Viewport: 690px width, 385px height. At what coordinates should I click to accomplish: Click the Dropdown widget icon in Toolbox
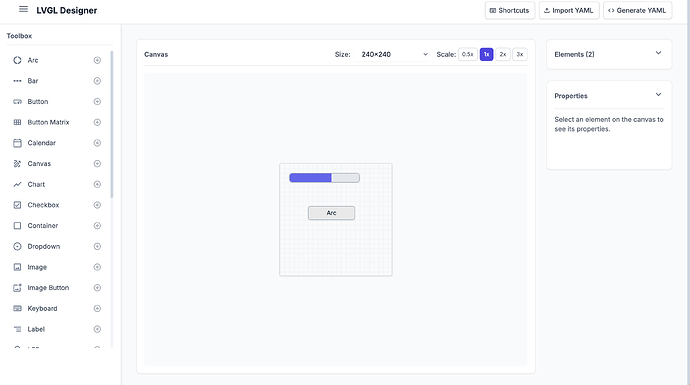coord(17,246)
